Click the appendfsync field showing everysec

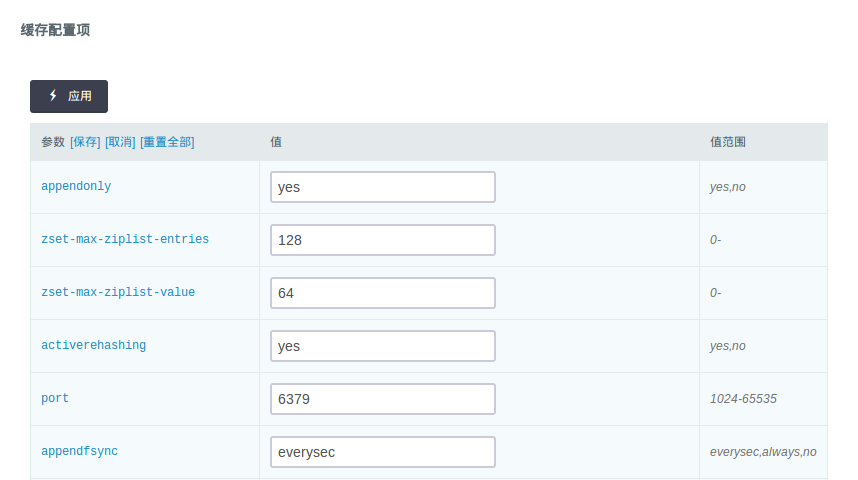click(383, 452)
